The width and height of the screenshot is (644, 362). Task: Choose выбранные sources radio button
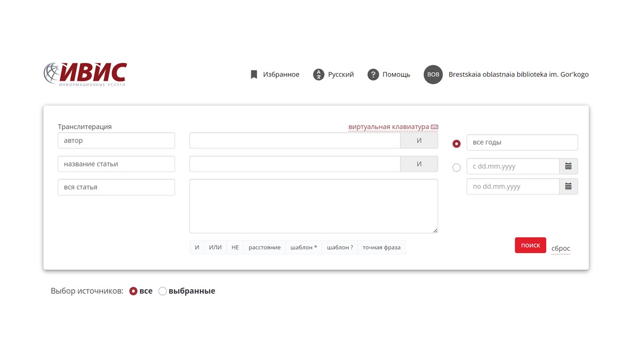pos(163,291)
